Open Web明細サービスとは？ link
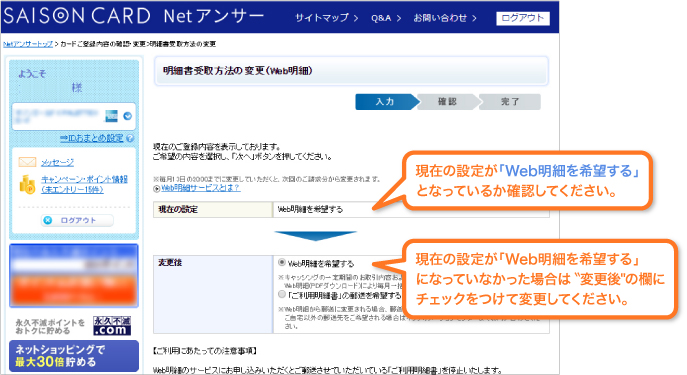The image size is (687, 375). (x=201, y=188)
